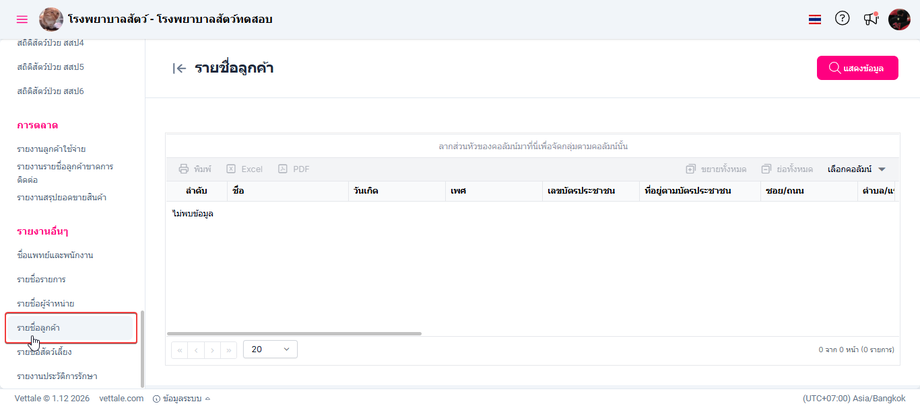Go to next page of results
Screen dimensions: 920x408
pyautogui.click(x=212, y=349)
